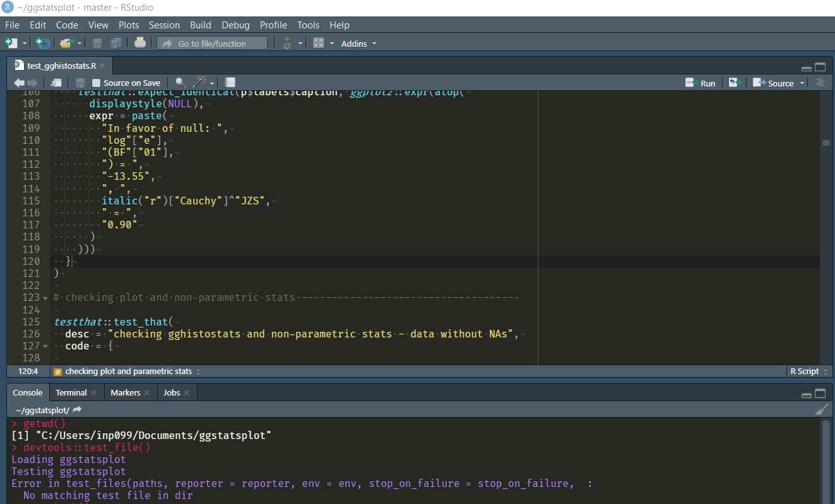The width and height of the screenshot is (835, 504).
Task: Switch to the Jobs tab
Action: tap(172, 392)
